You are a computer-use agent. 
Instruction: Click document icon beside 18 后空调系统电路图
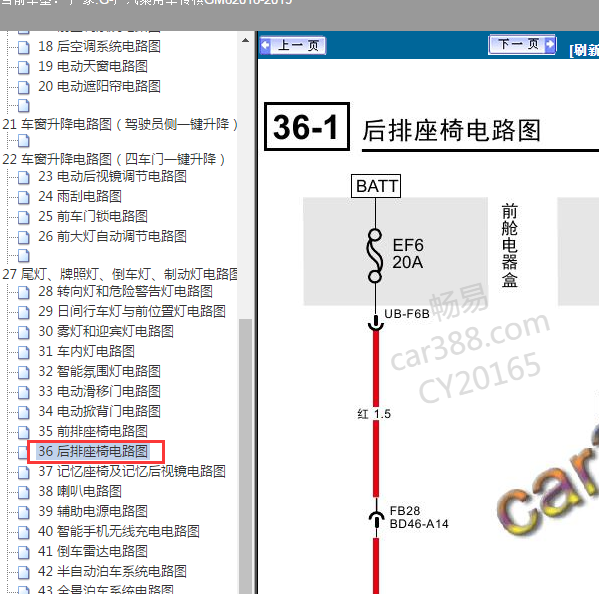[24, 47]
